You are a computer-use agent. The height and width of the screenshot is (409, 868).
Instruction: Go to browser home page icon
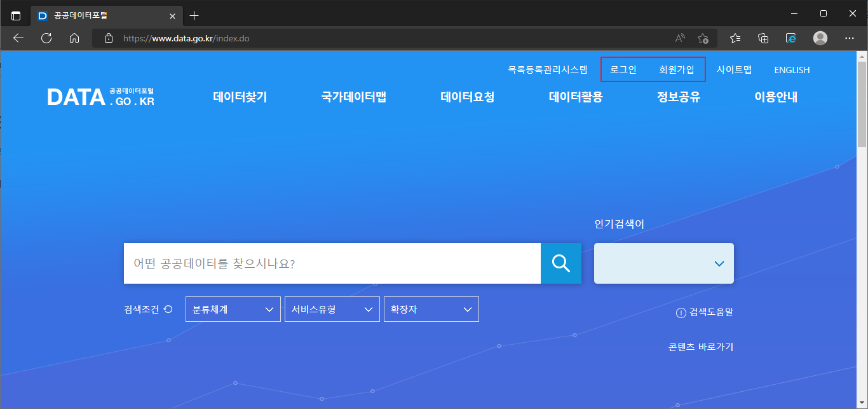pyautogui.click(x=74, y=38)
